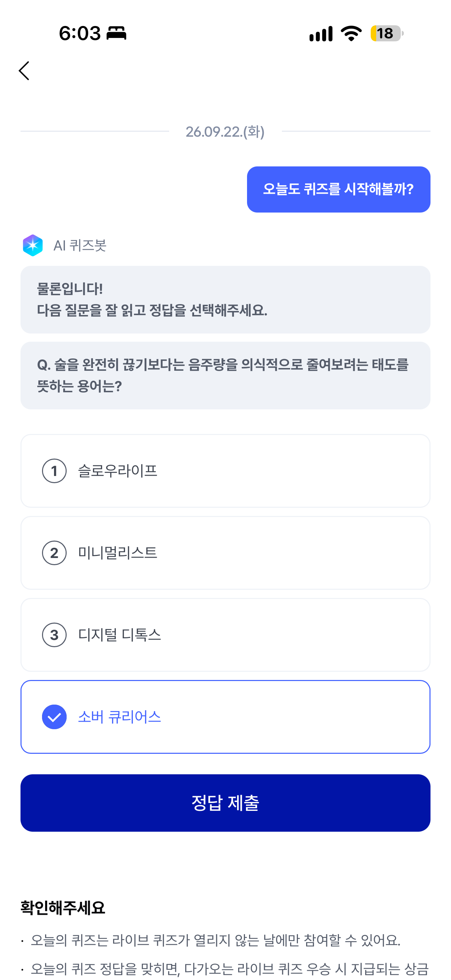This screenshot has height=980, width=451.
Task: Tap the circled number 3 icon
Action: tap(54, 635)
